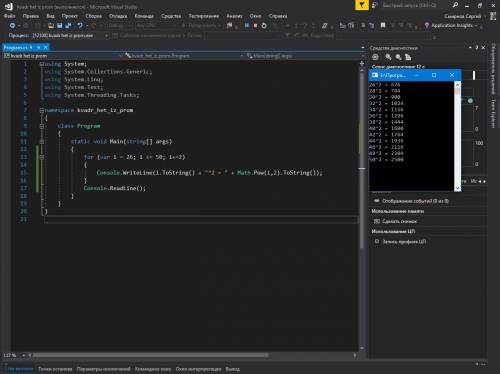Open the Отладка (Debug) menu
Image resolution: width=500 pixels, height=374 pixels.
118,16
